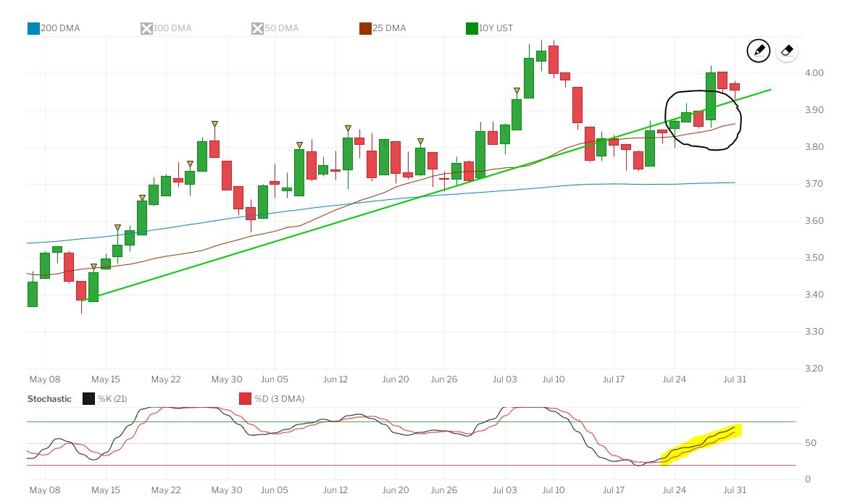The width and height of the screenshot is (847, 504).
Task: Click the 3.90 price axis label
Action: coord(814,110)
